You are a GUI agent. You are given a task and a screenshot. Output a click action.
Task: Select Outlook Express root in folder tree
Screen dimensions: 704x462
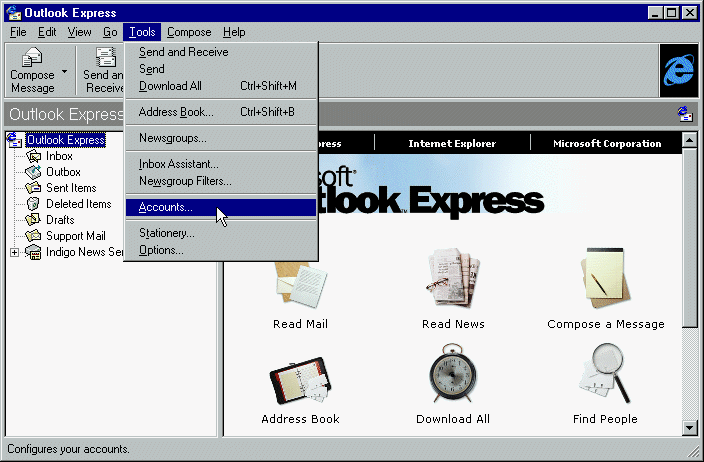point(66,140)
